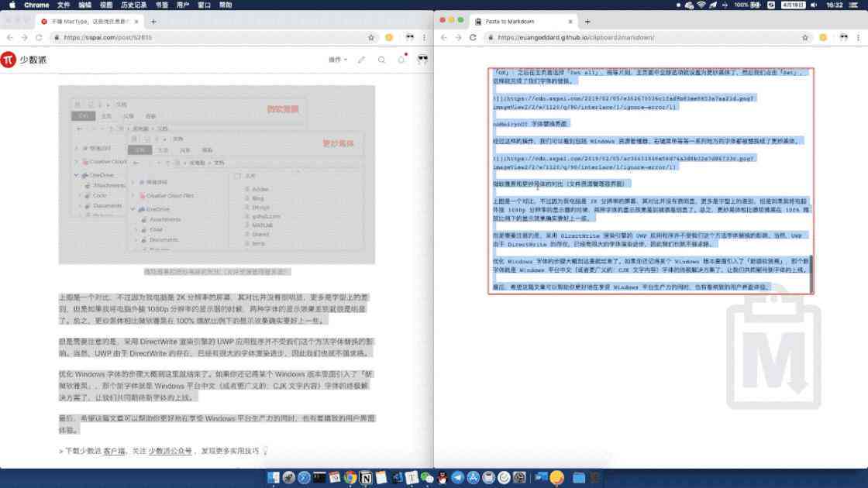Click the font comparison screenshot in article

point(216,174)
